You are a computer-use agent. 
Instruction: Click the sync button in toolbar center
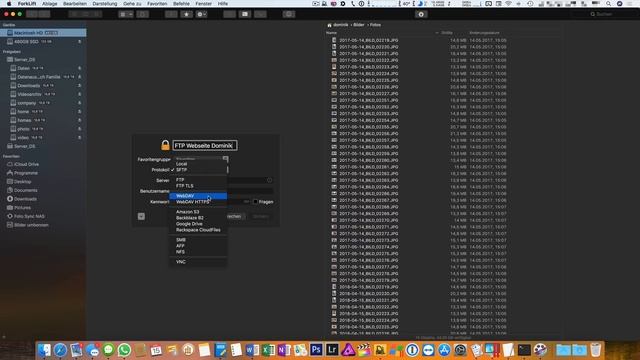[x=421, y=14]
